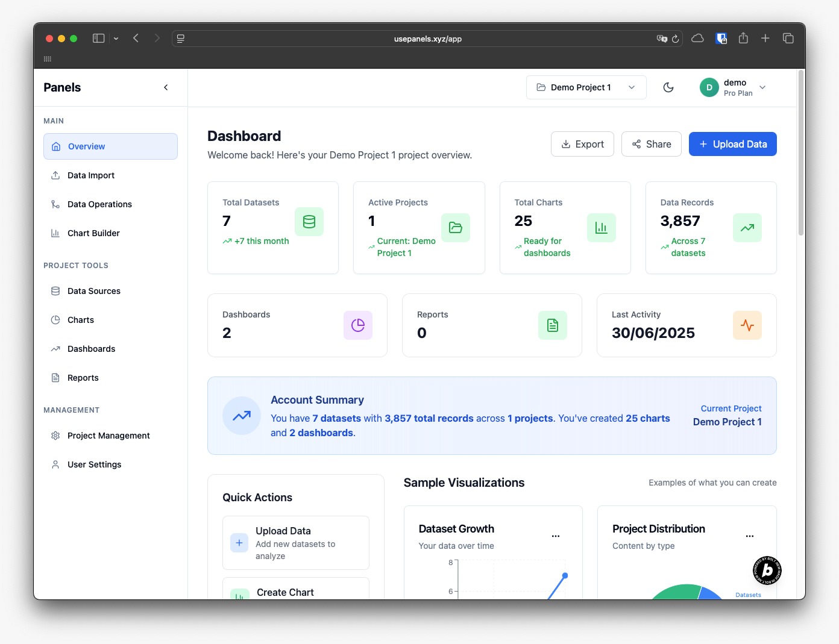Screen dimensions: 839x644
Task: Open Data Import in the sidebar
Action: tap(110, 175)
